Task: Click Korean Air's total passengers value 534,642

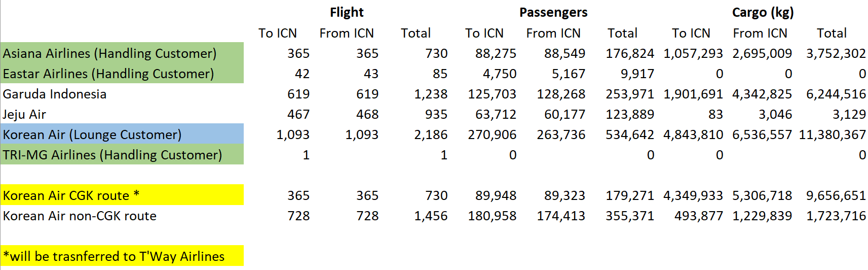Action: tap(630, 134)
